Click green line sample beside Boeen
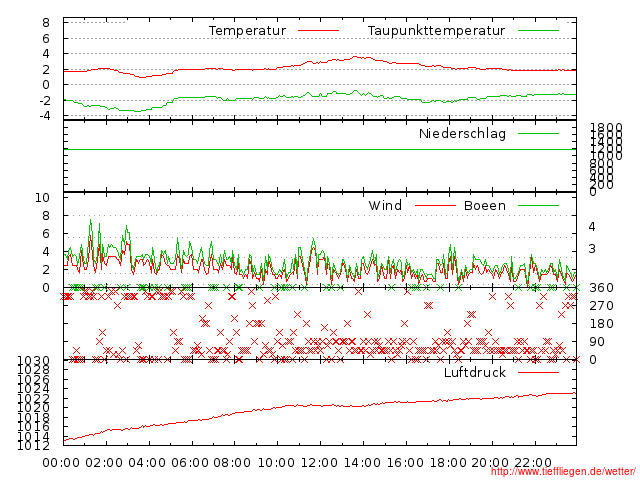Screen dimensions: 640x480 coord(538,206)
